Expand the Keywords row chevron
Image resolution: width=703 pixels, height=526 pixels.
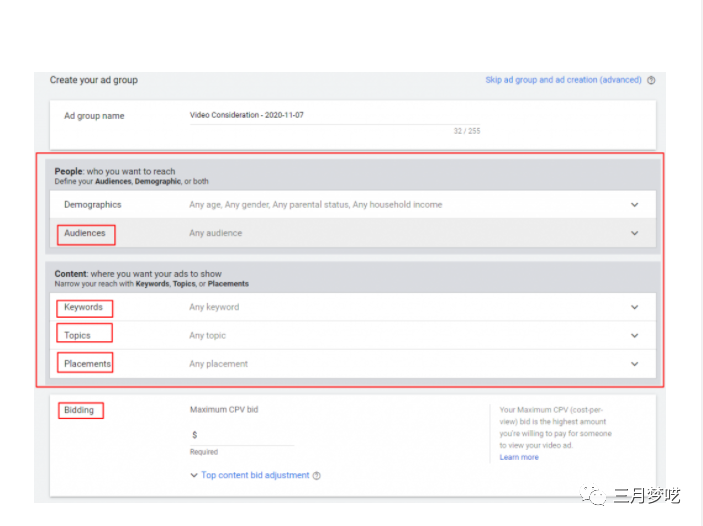click(634, 307)
